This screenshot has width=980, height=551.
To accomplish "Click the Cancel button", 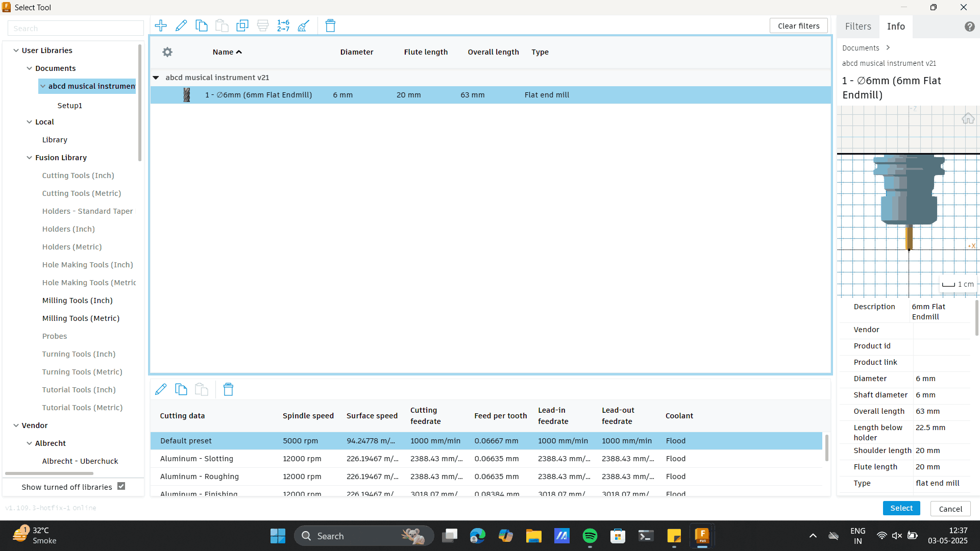I will coord(950,509).
